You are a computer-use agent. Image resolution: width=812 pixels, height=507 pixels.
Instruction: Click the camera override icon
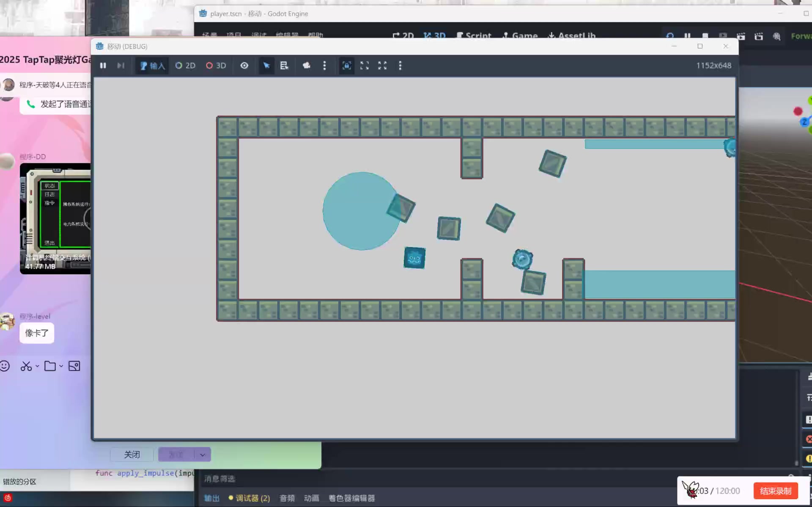pyautogui.click(x=307, y=66)
